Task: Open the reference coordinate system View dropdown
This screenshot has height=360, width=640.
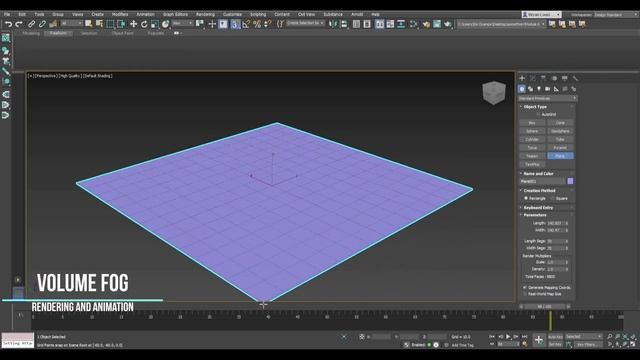Action: (182, 24)
